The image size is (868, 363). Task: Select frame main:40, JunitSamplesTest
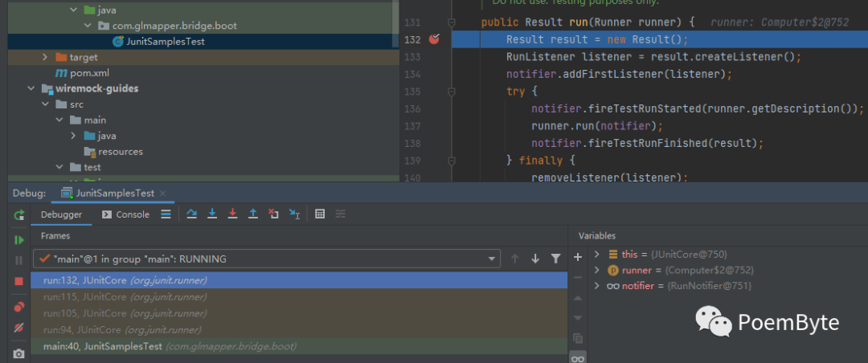point(299,346)
